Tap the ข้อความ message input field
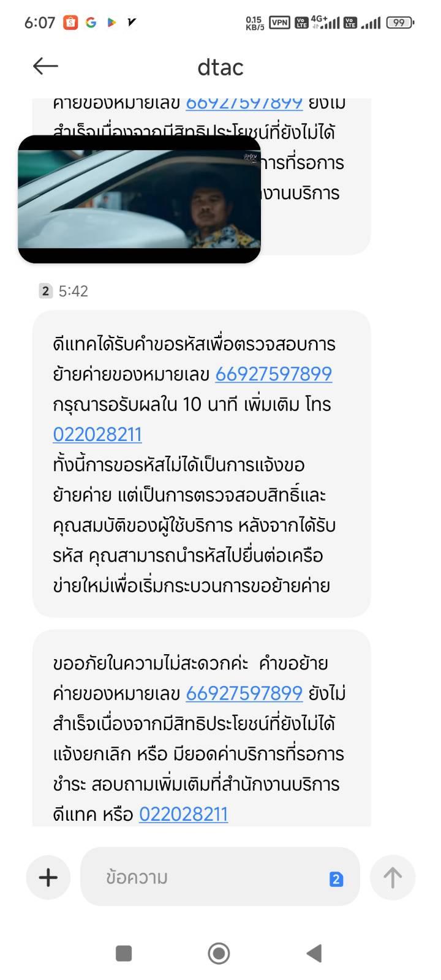Image resolution: width=441 pixels, height=980 pixels. pyautogui.click(x=208, y=877)
